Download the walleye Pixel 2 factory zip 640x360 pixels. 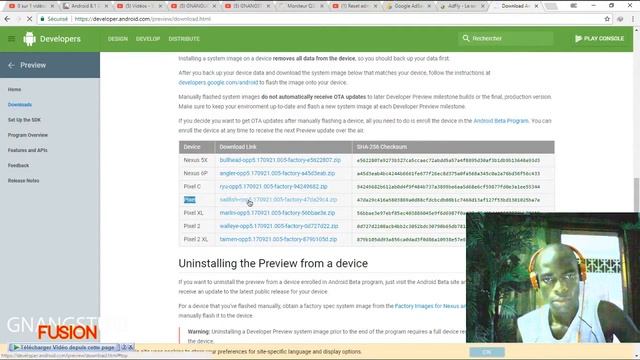279,226
